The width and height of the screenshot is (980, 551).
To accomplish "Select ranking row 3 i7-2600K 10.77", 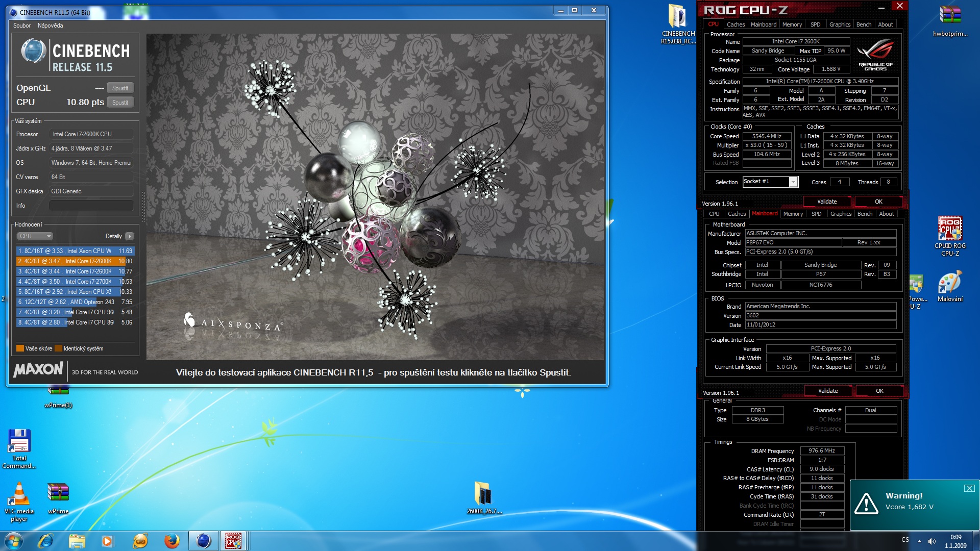I will click(75, 271).
